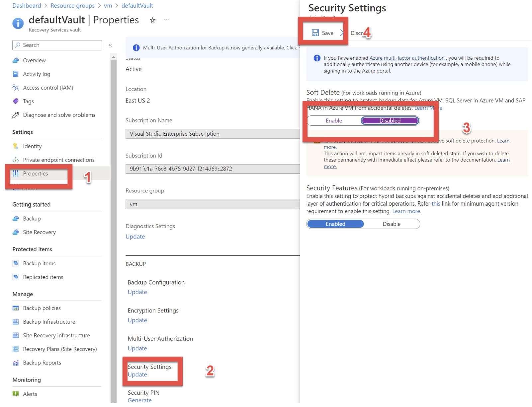The image size is (532, 407).
Task: Open Backup policies under Manage
Action: pos(42,308)
